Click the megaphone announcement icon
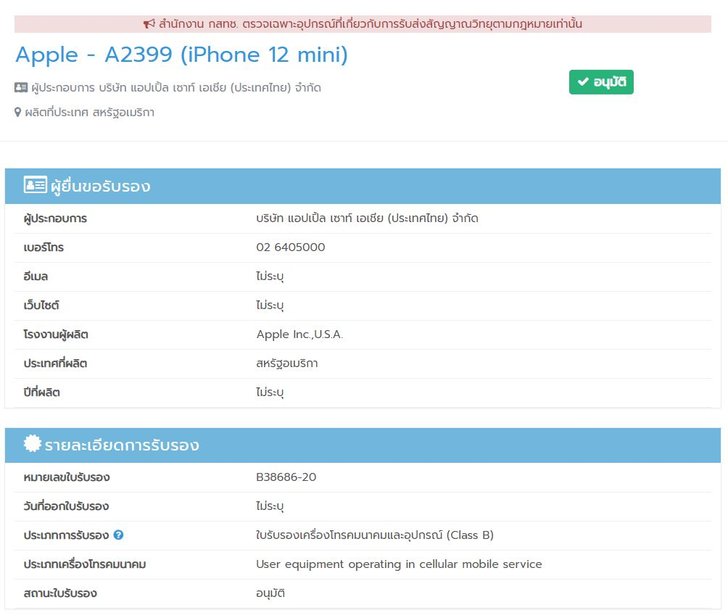The image size is (728, 616). tap(149, 24)
